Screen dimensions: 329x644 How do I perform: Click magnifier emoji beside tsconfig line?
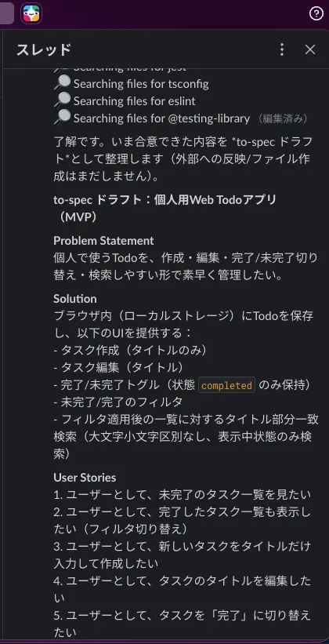coord(63,84)
